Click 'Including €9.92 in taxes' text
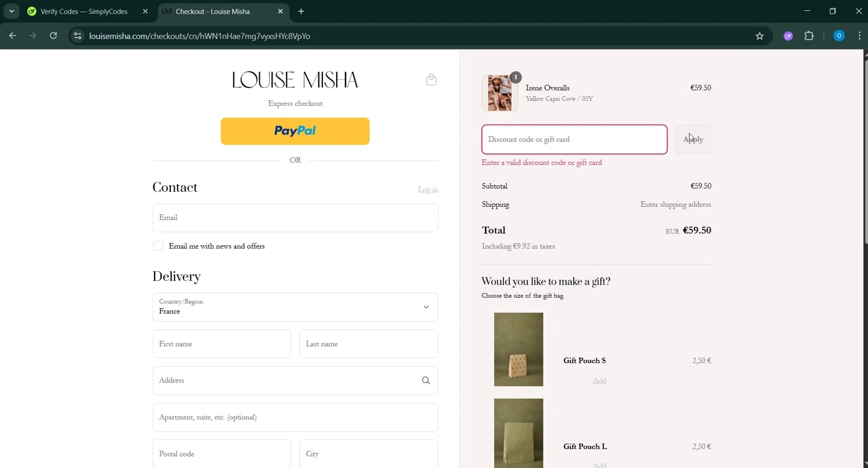The width and height of the screenshot is (868, 468). click(518, 246)
